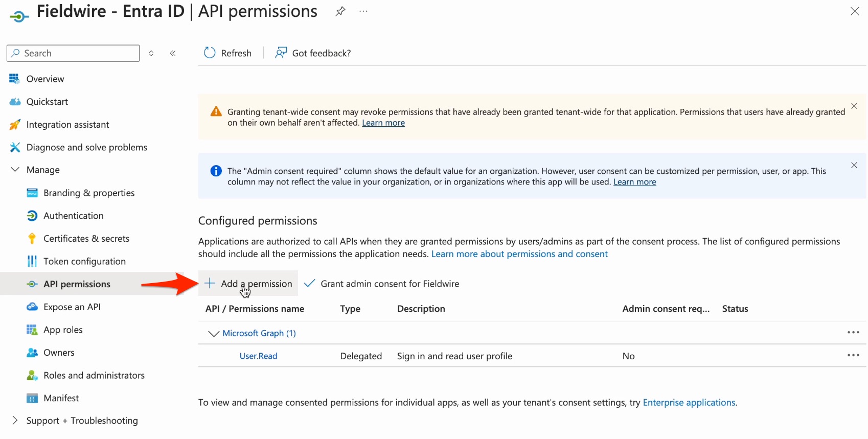Click the 'Admin consent req...' column header

tap(666, 309)
